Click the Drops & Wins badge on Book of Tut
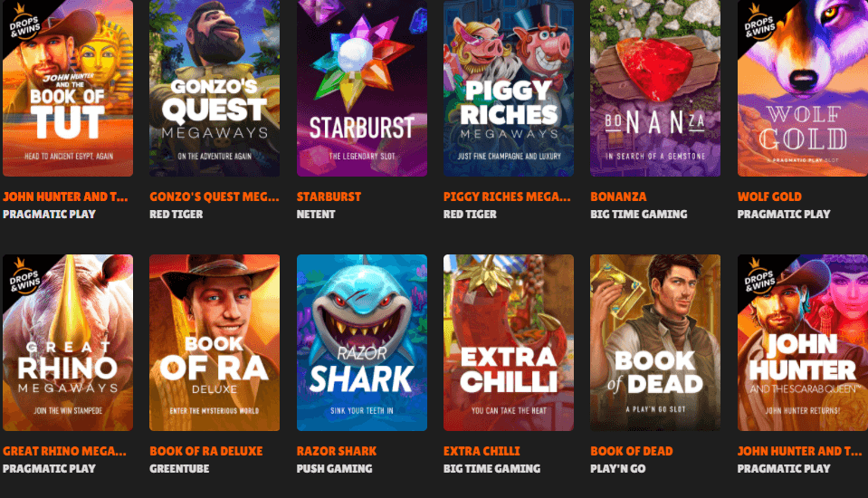This screenshot has width=868, height=498. click(24, 22)
